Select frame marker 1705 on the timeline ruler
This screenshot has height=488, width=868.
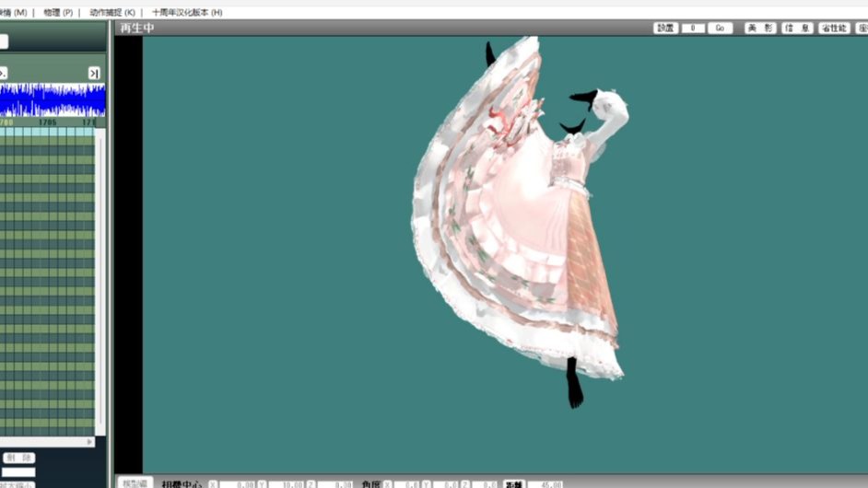click(48, 122)
